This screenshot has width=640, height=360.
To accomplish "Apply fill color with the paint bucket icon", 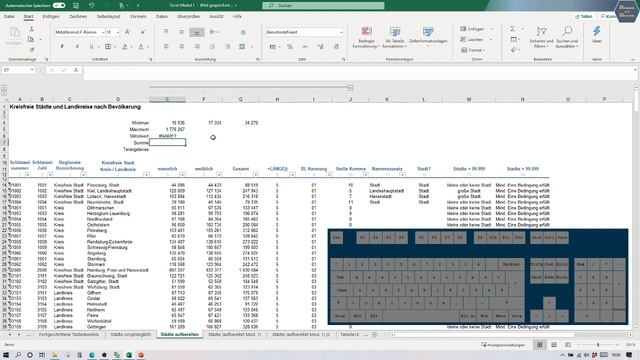I will pos(125,47).
